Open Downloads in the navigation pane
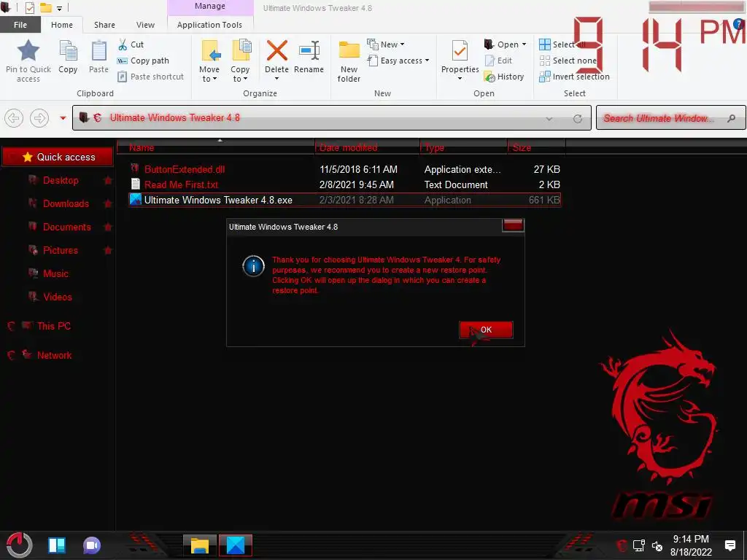The image size is (747, 560). tap(66, 203)
